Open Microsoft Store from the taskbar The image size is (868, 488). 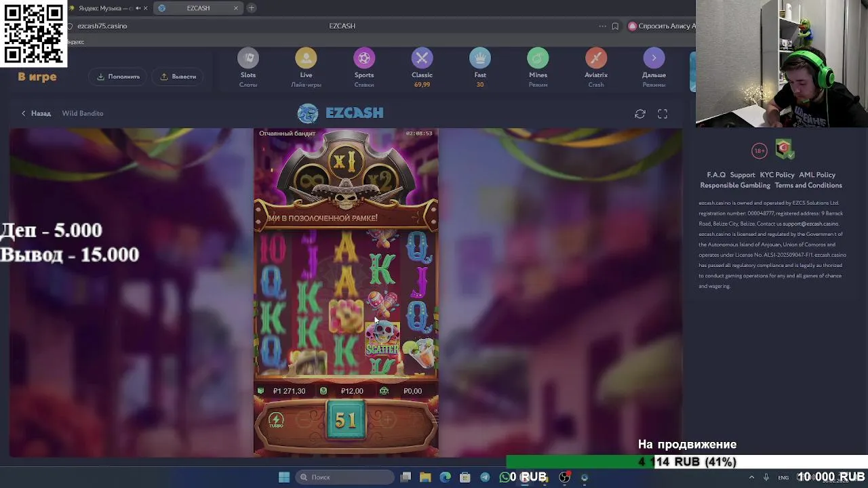click(x=465, y=477)
